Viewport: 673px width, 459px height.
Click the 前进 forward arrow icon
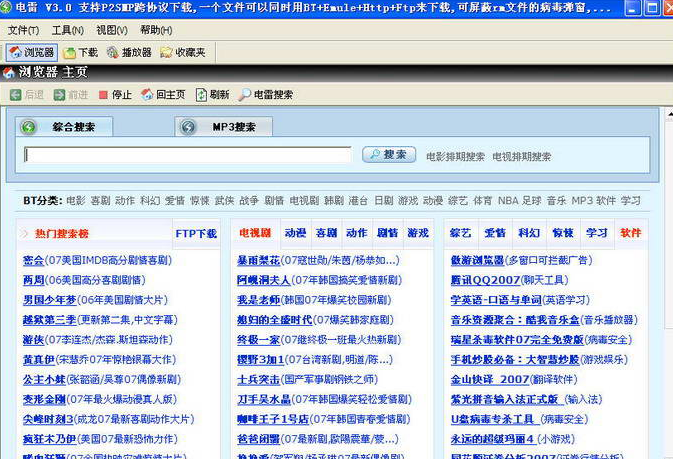pos(59,95)
